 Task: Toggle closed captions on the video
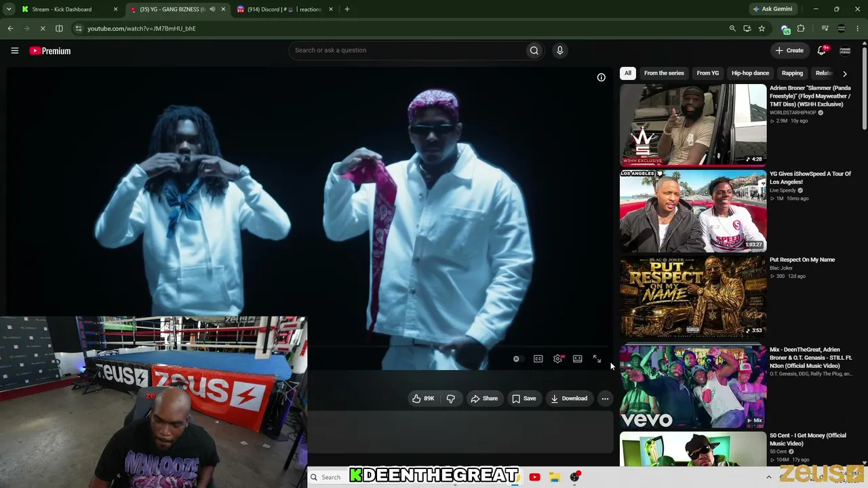coord(538,359)
